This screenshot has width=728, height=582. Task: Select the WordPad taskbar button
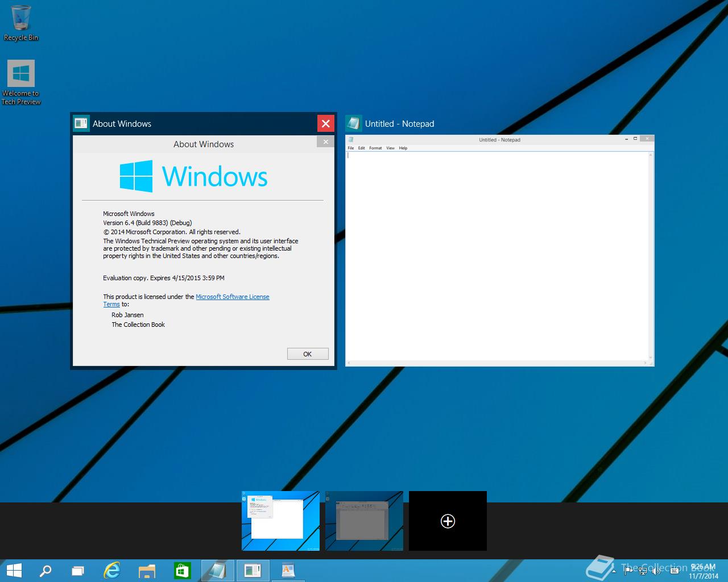288,571
